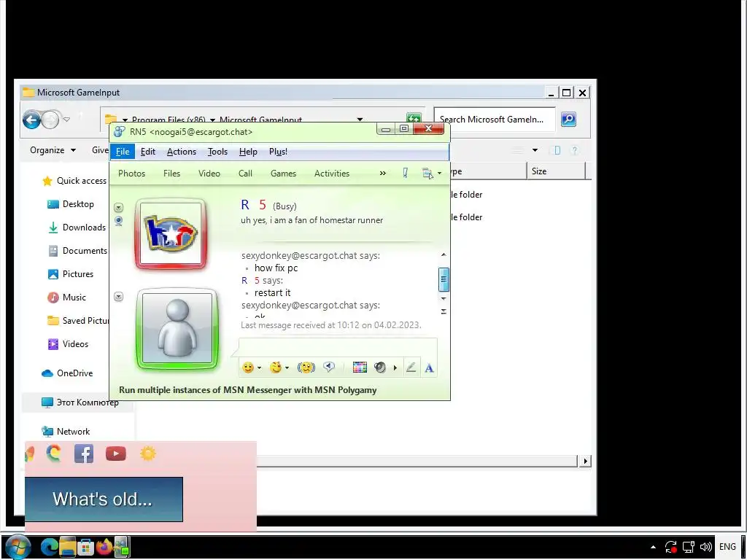747x560 pixels.
Task: Open the emoticon picker smiley
Action: click(248, 367)
